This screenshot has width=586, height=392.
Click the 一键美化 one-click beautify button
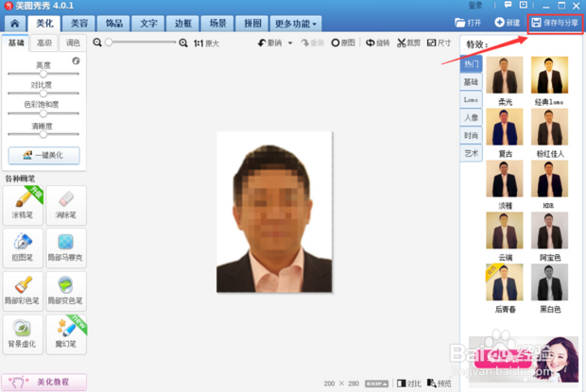[44, 155]
